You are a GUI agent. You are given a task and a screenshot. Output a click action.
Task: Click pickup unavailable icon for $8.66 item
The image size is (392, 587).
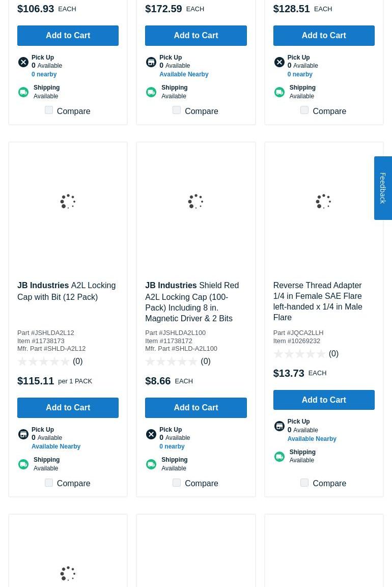point(151,434)
